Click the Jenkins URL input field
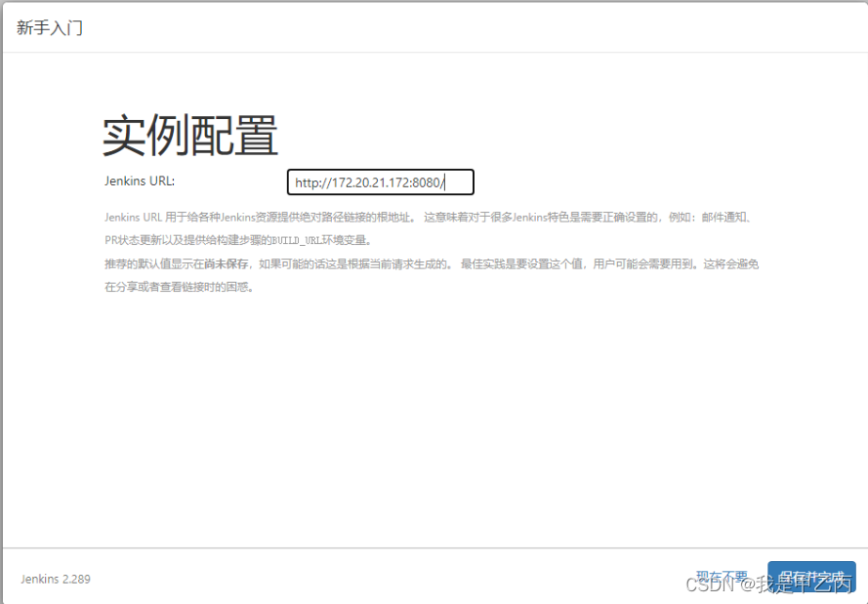The width and height of the screenshot is (868, 604). click(381, 181)
